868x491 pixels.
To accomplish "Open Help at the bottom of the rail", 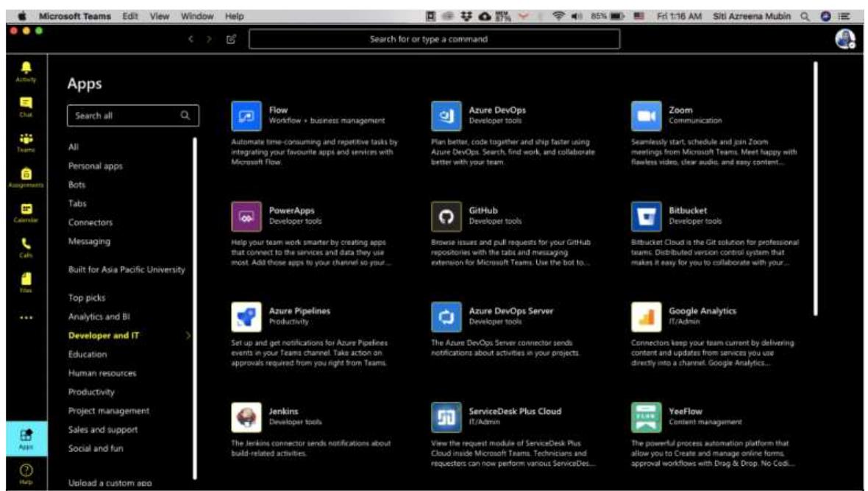I will tap(26, 474).
